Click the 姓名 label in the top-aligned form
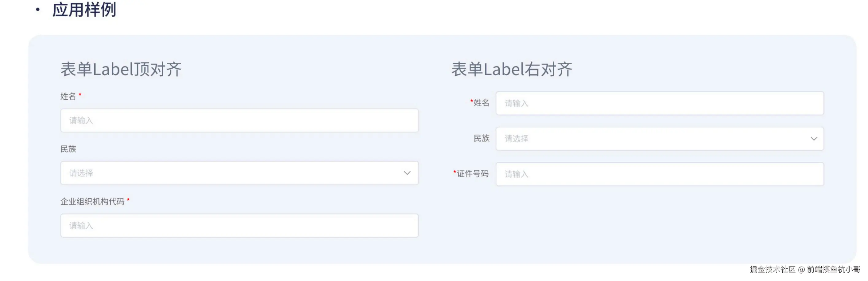This screenshot has height=281, width=868. [68, 97]
